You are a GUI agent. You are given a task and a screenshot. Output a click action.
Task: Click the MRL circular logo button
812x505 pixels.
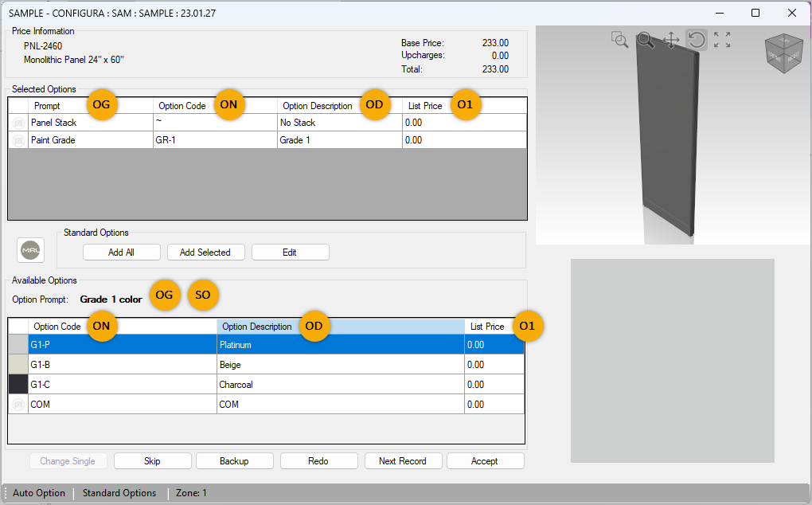[x=30, y=249]
